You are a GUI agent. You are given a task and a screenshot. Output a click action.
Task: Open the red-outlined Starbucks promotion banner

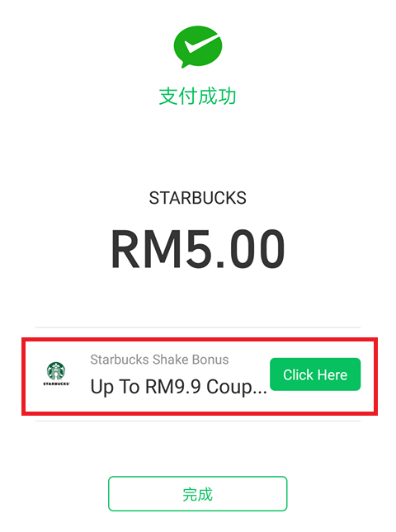click(x=200, y=376)
